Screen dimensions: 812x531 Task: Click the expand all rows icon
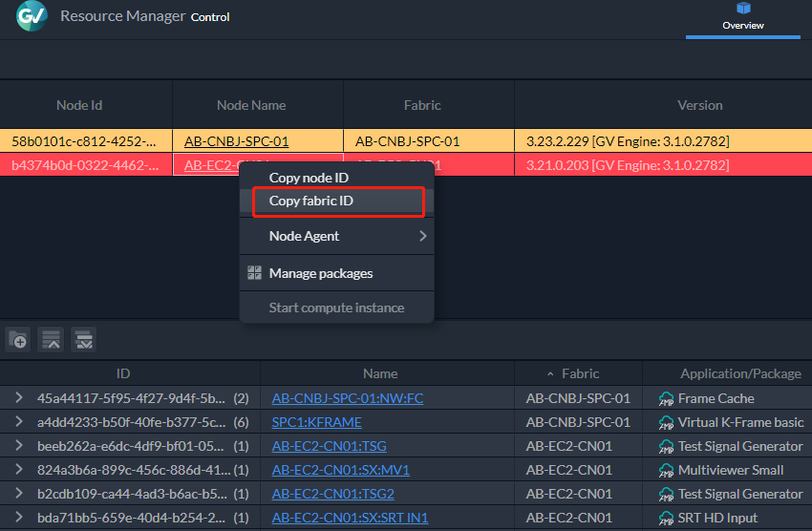(83, 340)
